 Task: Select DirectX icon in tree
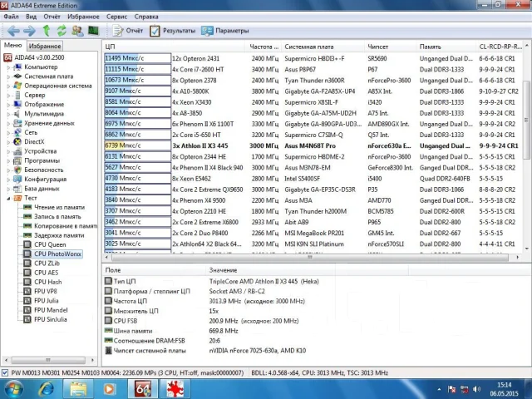17,142
